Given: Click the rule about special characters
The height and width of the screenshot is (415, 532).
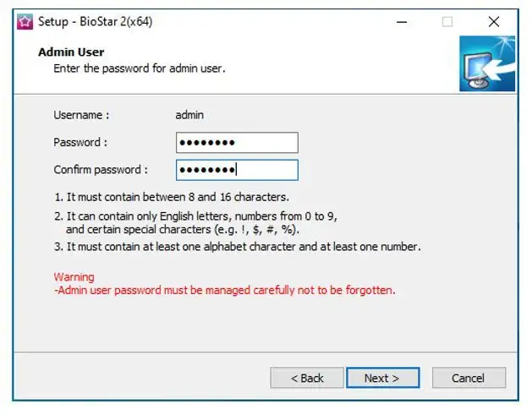Looking at the screenshot, I should coord(195,223).
